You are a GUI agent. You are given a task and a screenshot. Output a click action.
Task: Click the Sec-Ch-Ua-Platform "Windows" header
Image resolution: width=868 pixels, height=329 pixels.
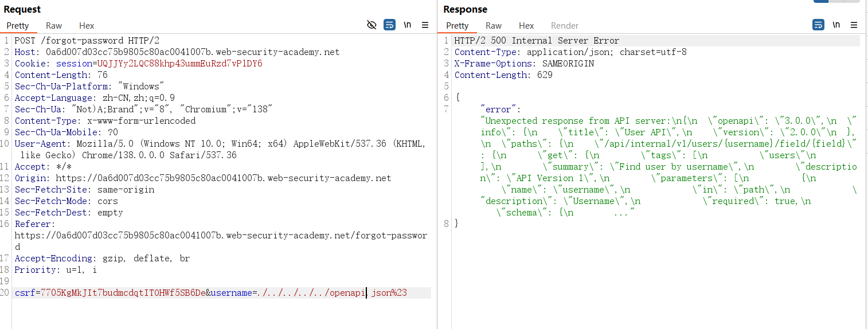coord(89,87)
